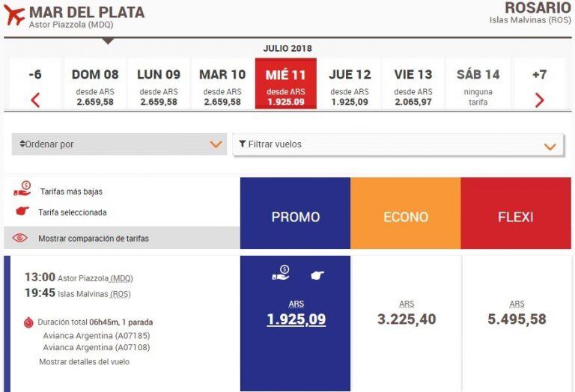This screenshot has height=392, width=575.
Task: Toggle the fare comparison eye icon
Action: (20, 239)
